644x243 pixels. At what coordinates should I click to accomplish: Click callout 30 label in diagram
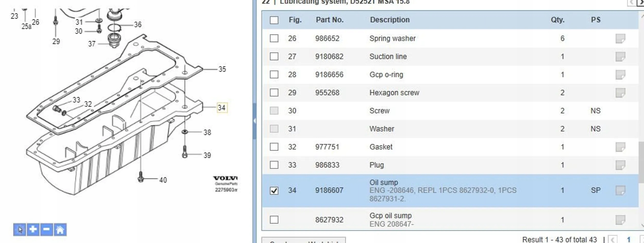79,31
